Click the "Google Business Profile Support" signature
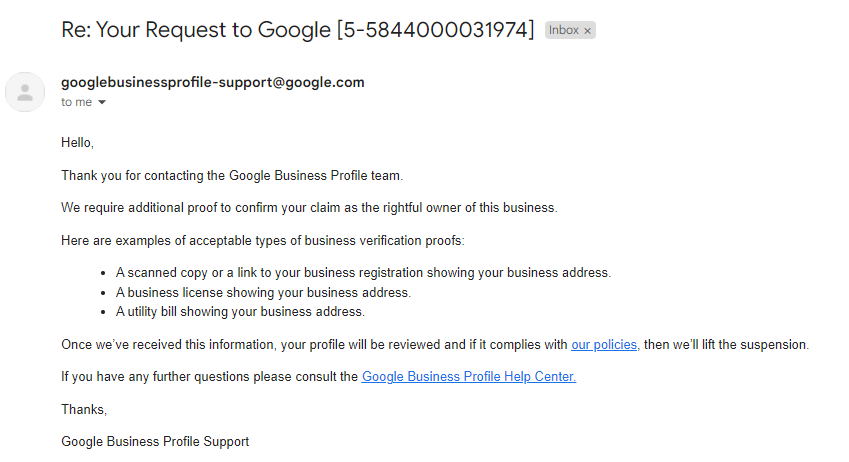Screen dimensions: 849x462 [x=155, y=441]
